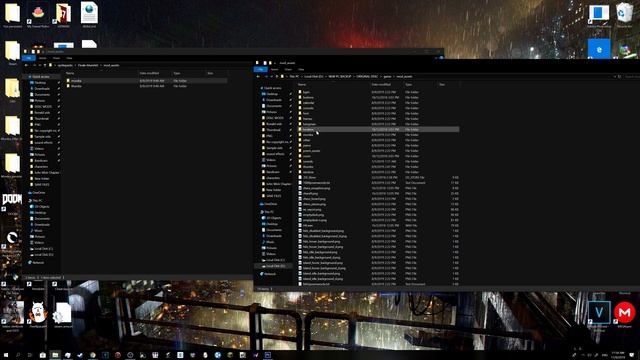Click Local Disk (D:) breadcrumb in front window
640x360 pixels.
point(313,76)
